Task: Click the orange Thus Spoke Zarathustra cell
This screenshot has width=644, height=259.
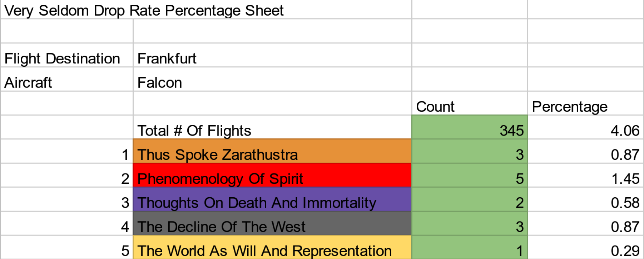Action: coord(272,154)
